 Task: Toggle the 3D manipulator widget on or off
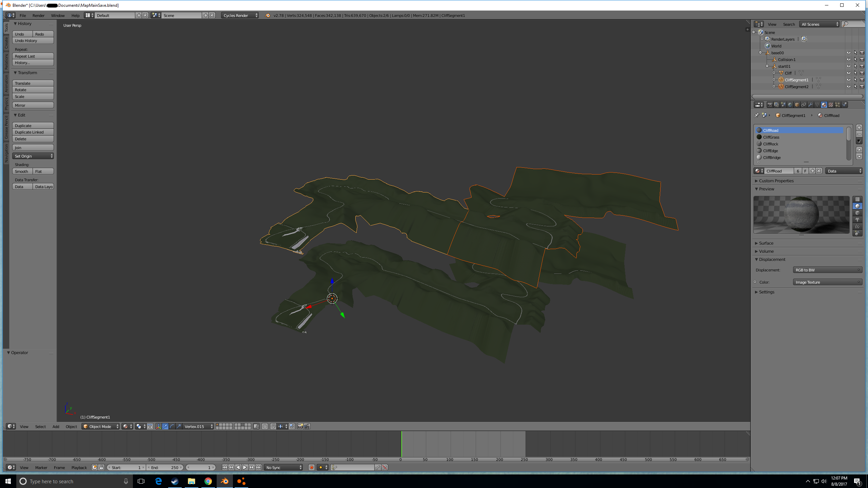(x=158, y=426)
